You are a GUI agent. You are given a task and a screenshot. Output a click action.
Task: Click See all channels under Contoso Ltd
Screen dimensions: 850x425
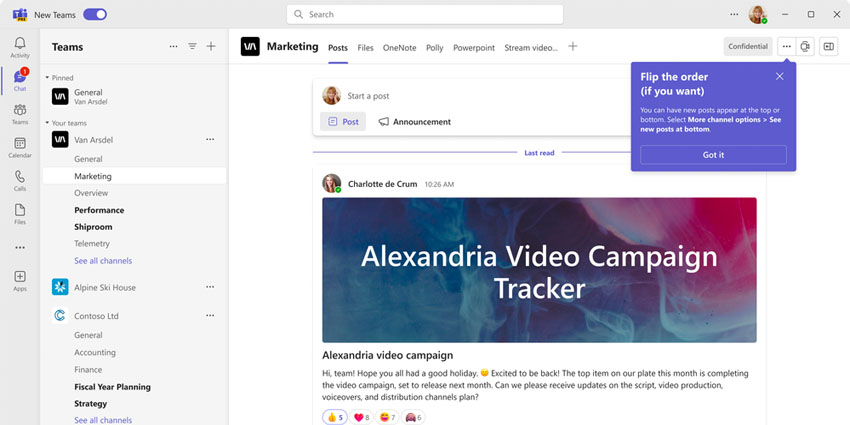103,420
